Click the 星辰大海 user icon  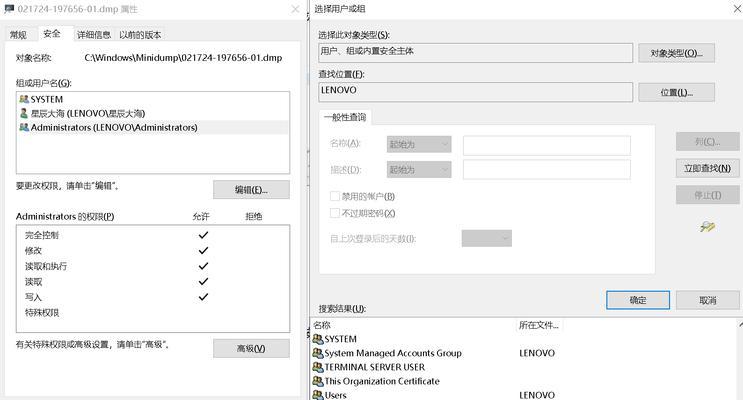click(24, 113)
